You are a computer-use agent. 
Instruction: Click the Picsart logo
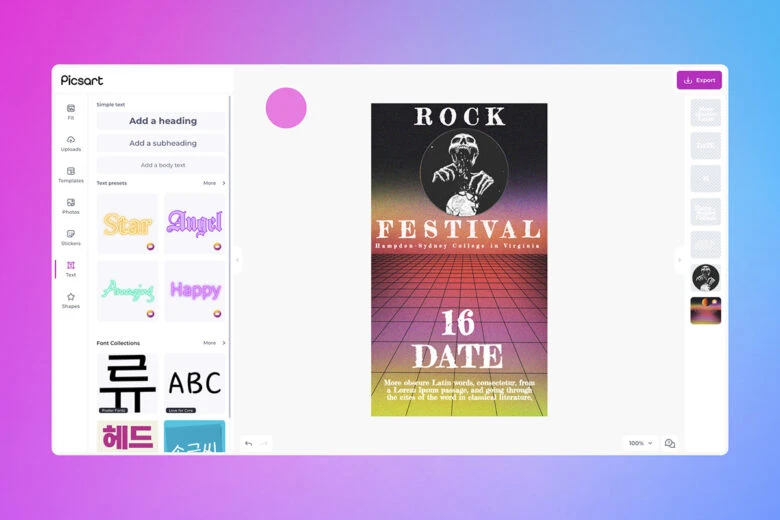click(82, 80)
